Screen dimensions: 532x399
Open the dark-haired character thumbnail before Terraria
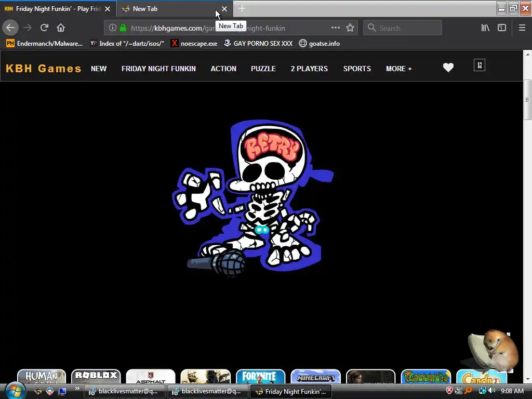pyautogui.click(x=371, y=376)
